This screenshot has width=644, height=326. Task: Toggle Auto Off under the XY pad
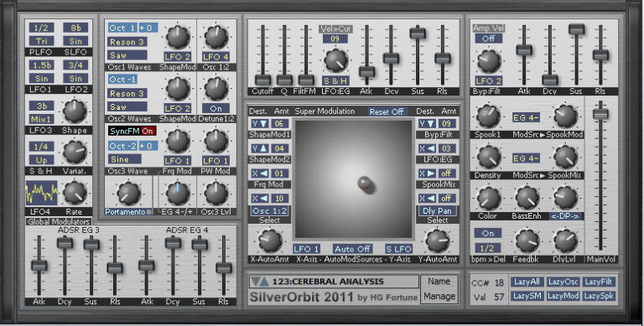pyautogui.click(x=352, y=249)
